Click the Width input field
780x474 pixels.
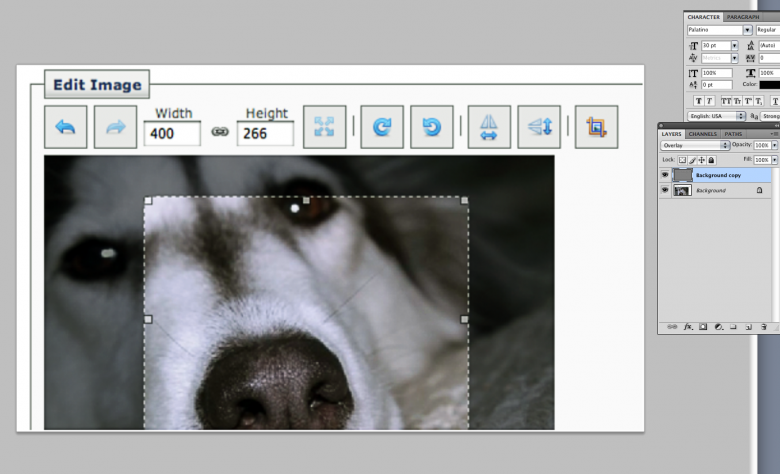[172, 133]
